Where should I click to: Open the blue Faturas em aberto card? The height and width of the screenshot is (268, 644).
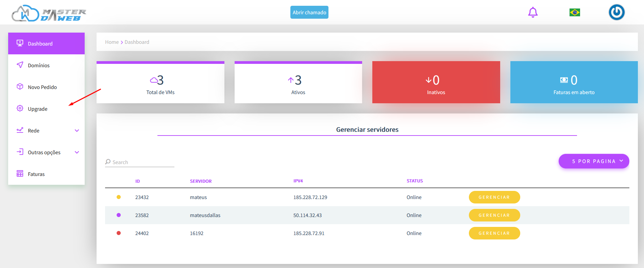tap(574, 82)
